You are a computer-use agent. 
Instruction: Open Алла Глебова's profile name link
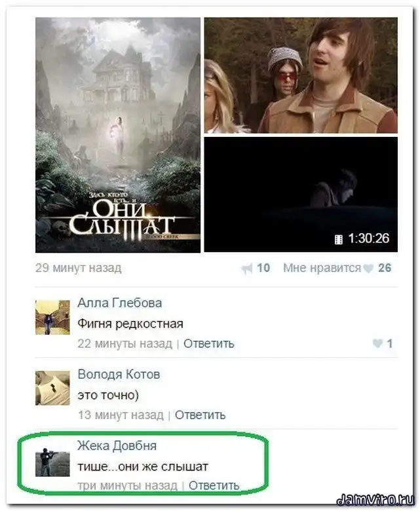point(120,303)
